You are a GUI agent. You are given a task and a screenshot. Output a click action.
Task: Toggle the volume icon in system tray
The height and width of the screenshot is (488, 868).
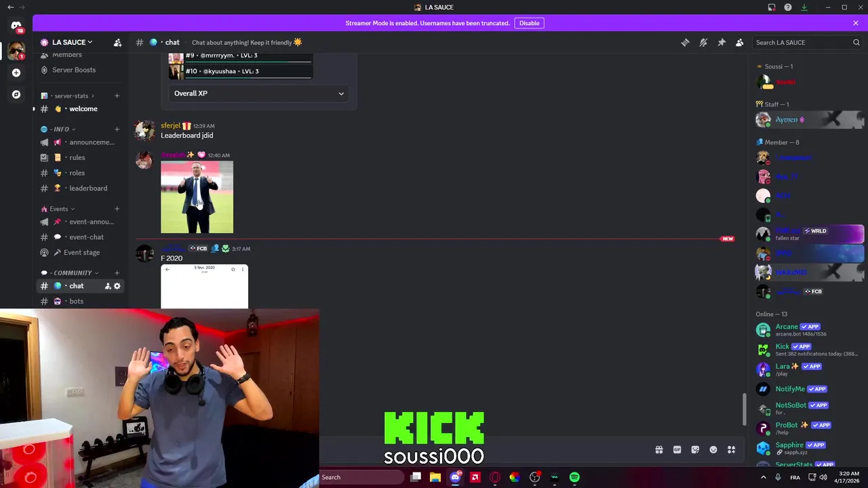(x=823, y=477)
